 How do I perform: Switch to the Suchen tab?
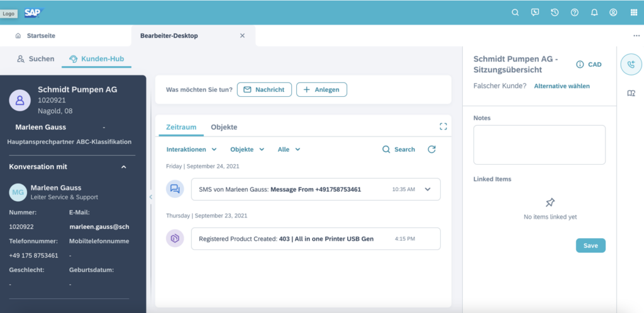pyautogui.click(x=36, y=59)
